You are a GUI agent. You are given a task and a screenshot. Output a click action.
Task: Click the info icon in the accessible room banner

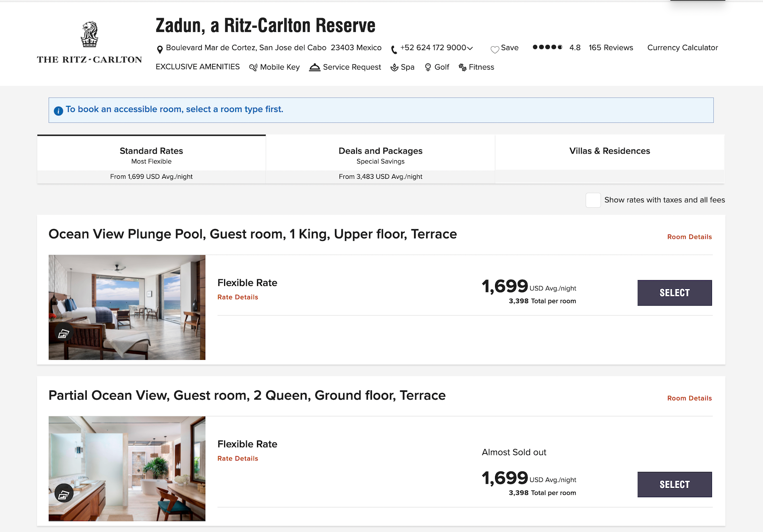click(x=58, y=110)
